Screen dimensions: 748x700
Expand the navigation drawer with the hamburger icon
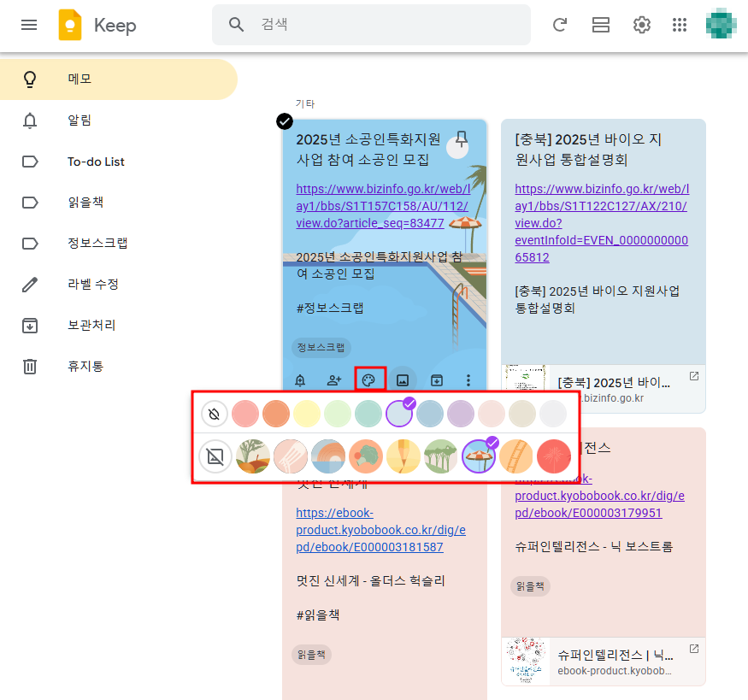pos(28,24)
